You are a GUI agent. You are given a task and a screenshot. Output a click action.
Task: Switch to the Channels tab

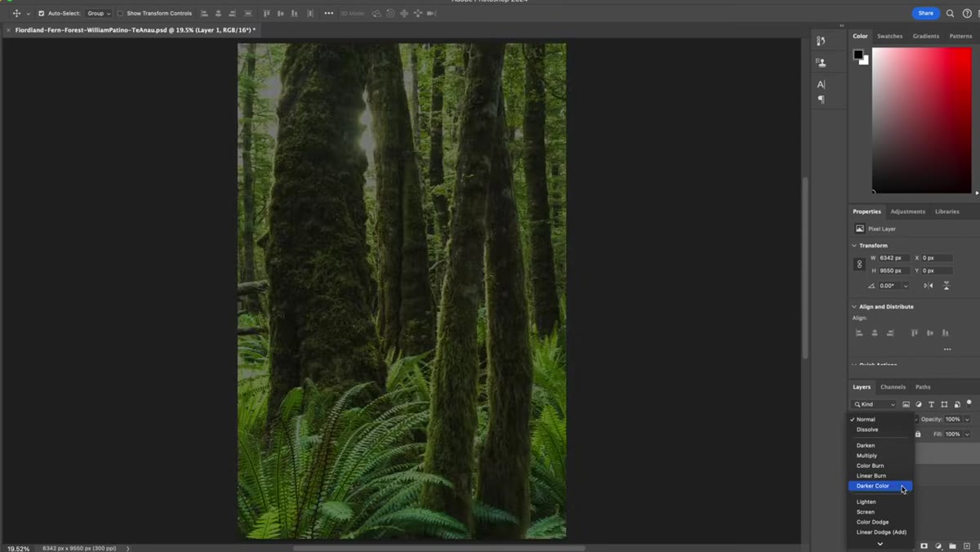pyautogui.click(x=893, y=387)
